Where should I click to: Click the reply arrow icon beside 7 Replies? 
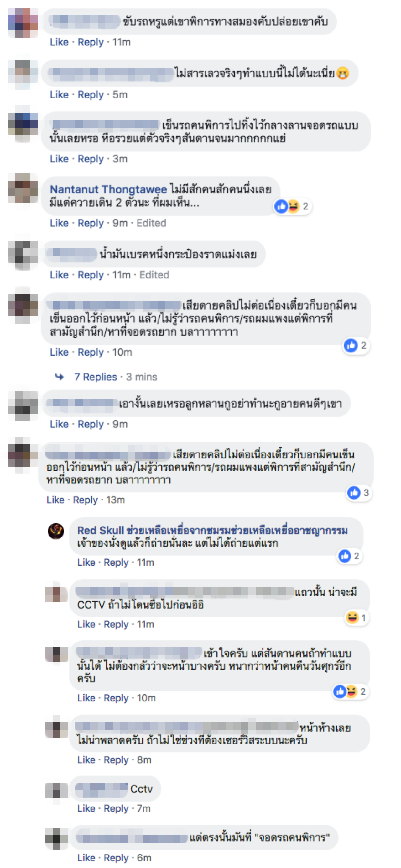[x=60, y=377]
